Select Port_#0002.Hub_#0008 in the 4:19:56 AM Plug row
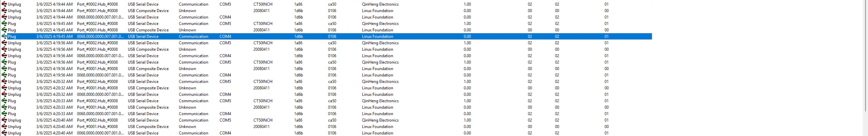Screen dimensions: 868x136 [97, 62]
